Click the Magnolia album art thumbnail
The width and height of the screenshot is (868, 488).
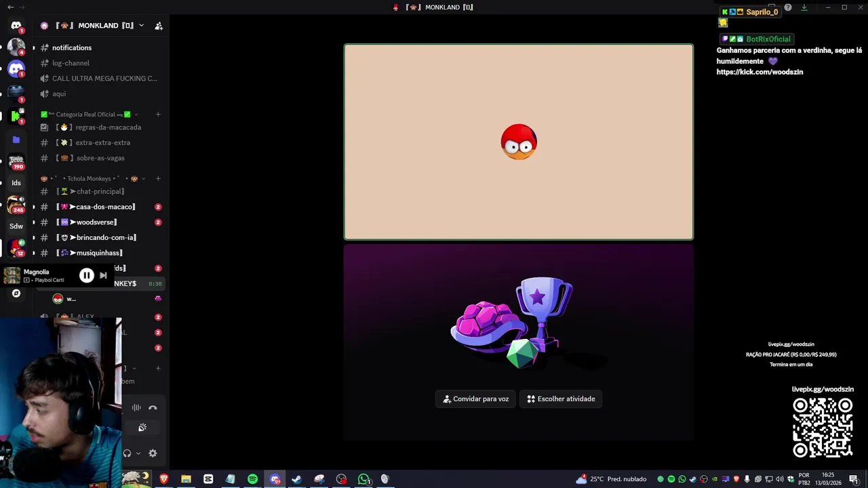point(12,275)
